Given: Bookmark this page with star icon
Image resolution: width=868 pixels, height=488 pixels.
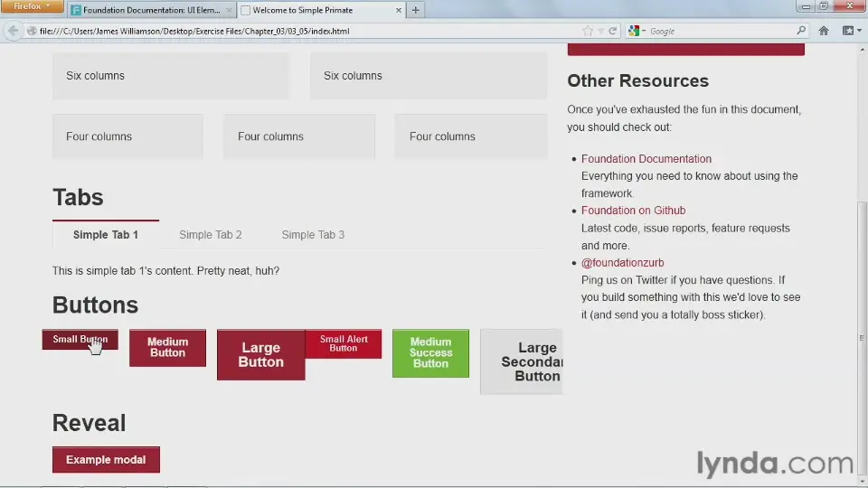Looking at the screenshot, I should (588, 31).
